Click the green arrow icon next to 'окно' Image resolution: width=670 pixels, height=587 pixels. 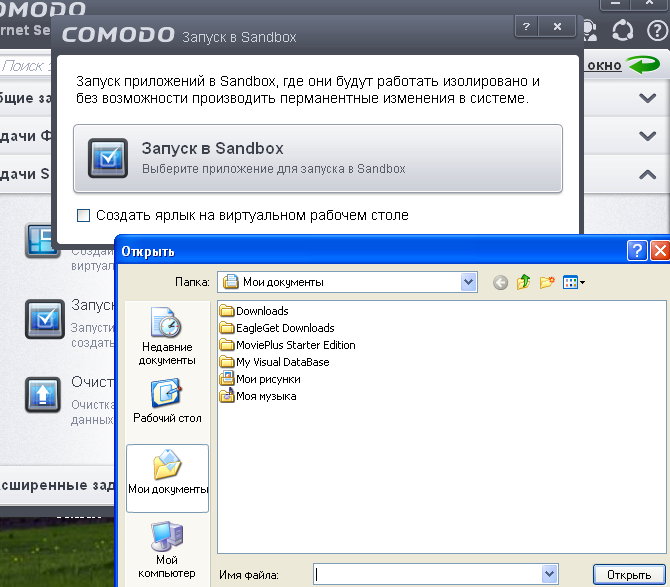(x=644, y=65)
